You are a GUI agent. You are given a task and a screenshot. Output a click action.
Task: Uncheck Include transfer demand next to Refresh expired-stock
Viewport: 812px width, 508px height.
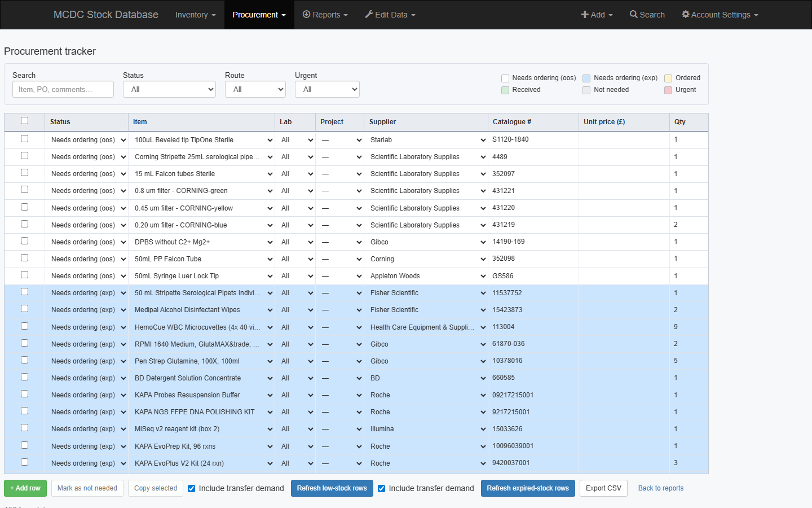tap(382, 488)
